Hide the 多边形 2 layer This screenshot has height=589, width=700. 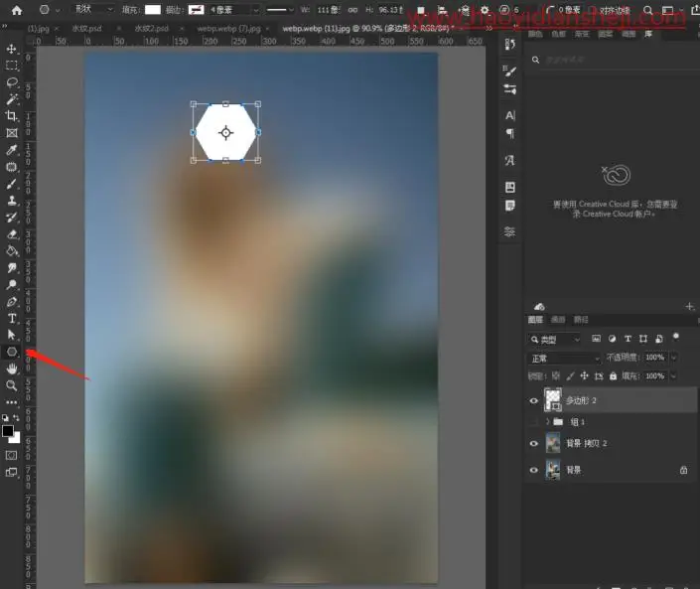(x=533, y=400)
